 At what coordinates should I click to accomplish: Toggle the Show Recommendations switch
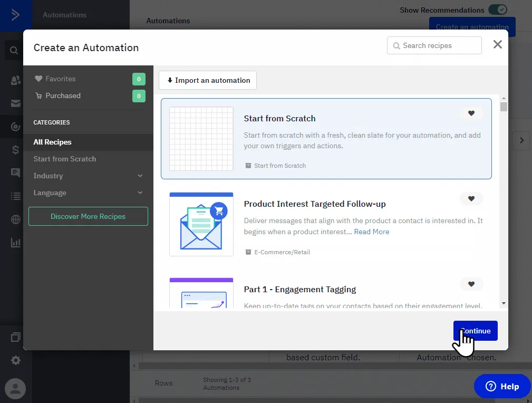pyautogui.click(x=497, y=9)
